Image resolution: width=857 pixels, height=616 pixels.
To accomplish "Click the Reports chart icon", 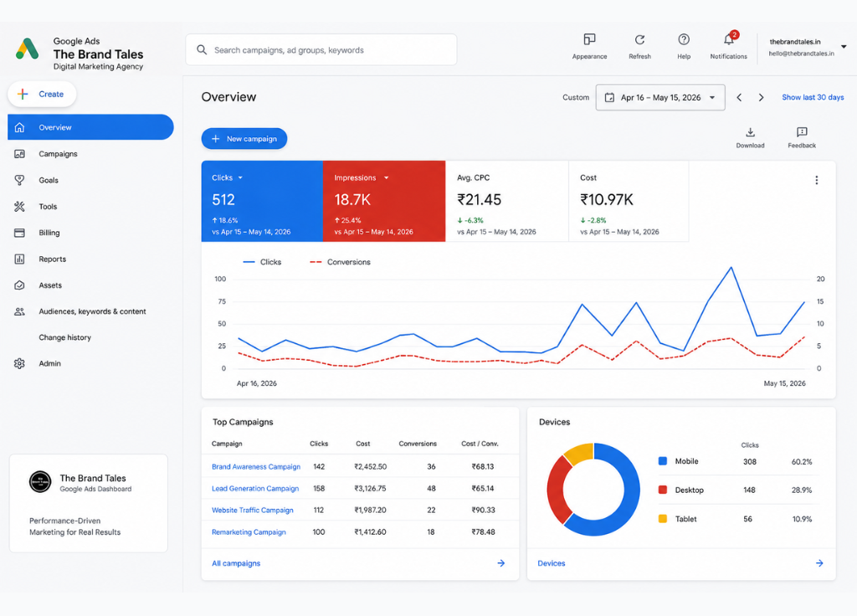I will pyautogui.click(x=20, y=259).
